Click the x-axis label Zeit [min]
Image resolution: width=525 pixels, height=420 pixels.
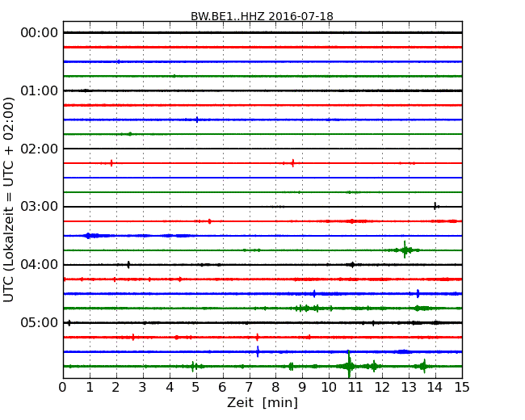point(262,402)
